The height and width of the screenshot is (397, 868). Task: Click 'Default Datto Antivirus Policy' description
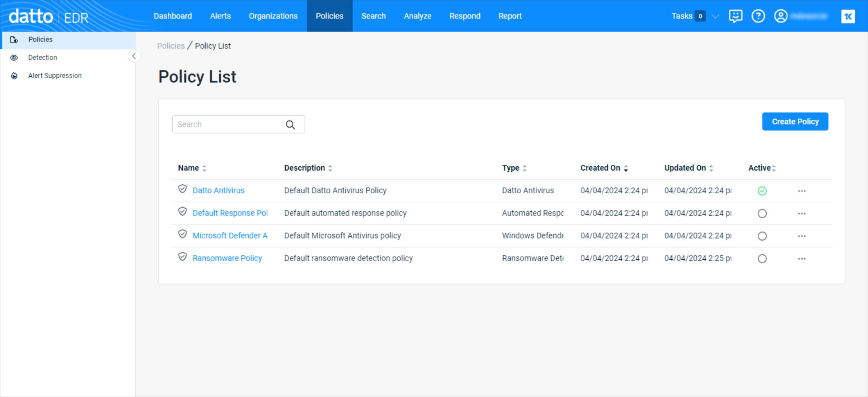pyautogui.click(x=335, y=191)
